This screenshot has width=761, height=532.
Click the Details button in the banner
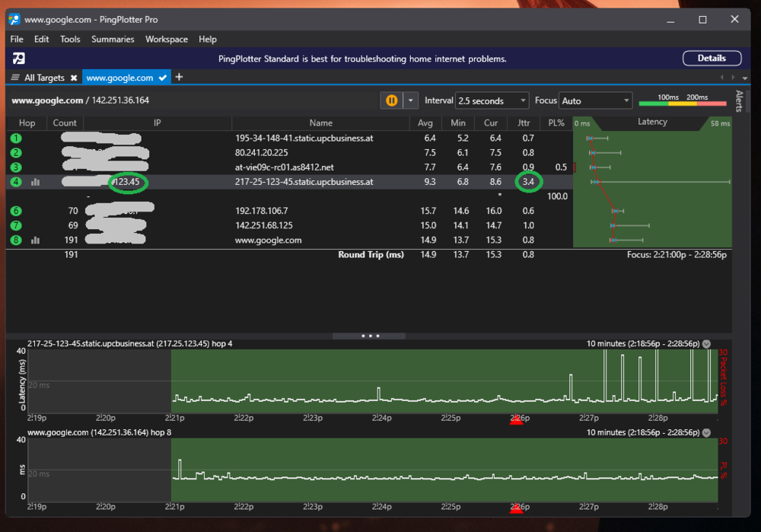[712, 59]
